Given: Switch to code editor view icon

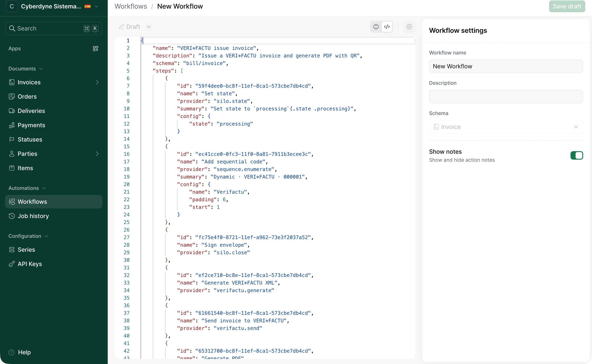Looking at the screenshot, I should click(x=387, y=27).
